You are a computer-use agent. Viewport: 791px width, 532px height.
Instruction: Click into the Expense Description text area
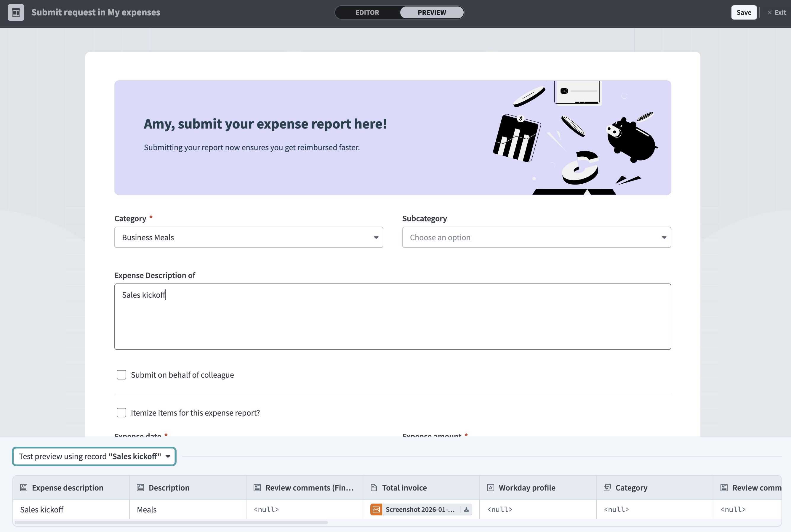[392, 316]
